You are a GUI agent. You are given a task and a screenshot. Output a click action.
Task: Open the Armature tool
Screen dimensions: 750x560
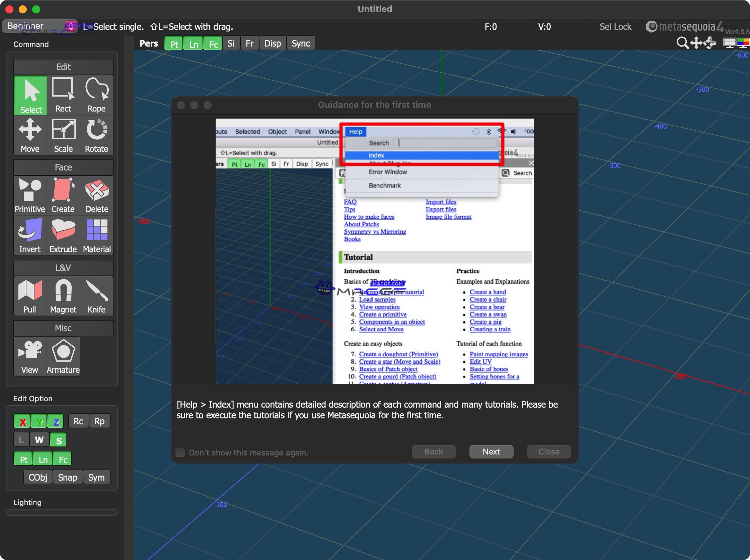pos(63,356)
